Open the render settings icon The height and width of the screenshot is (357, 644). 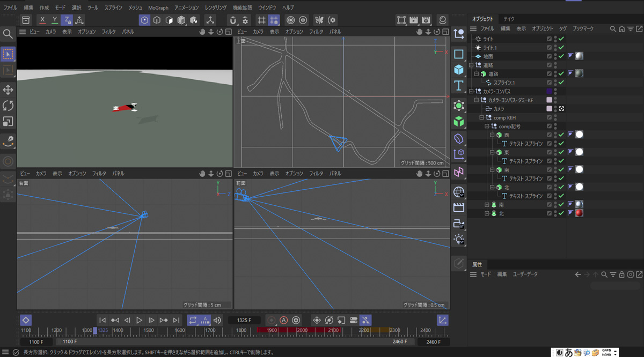427,20
